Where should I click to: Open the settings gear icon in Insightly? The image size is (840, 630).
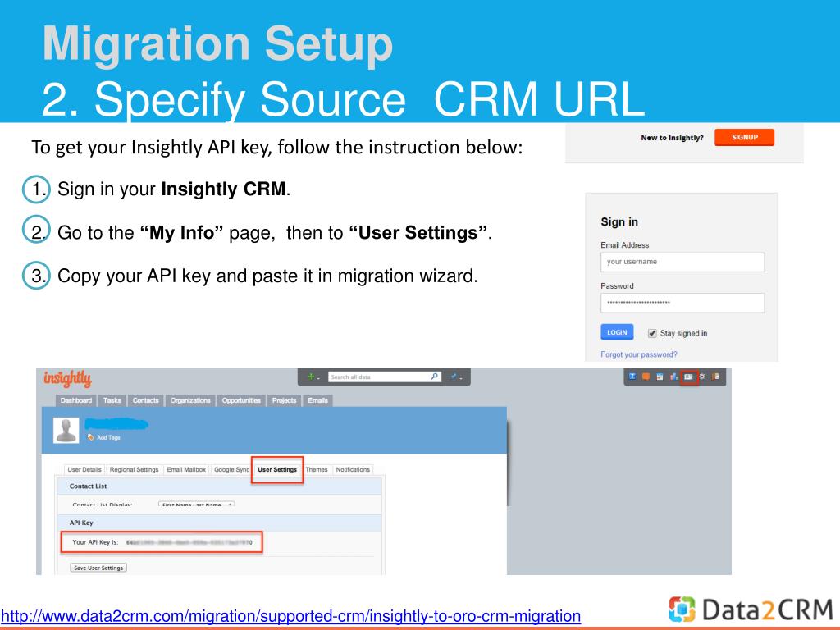702,377
